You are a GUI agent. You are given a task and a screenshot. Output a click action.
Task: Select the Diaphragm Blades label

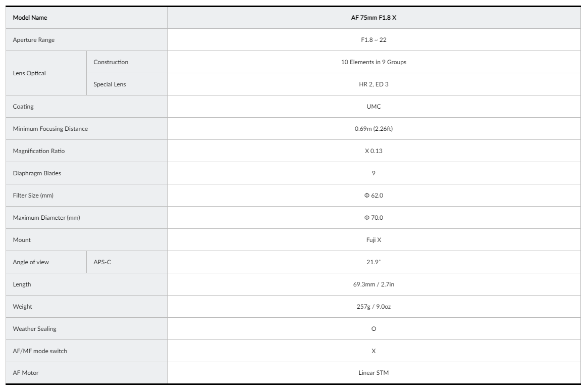point(36,173)
